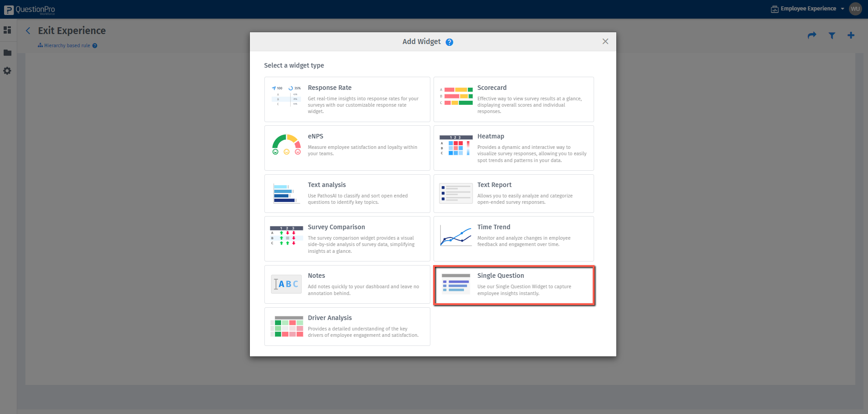Go back using the arrow beside Exit Experience
868x414 pixels.
28,30
